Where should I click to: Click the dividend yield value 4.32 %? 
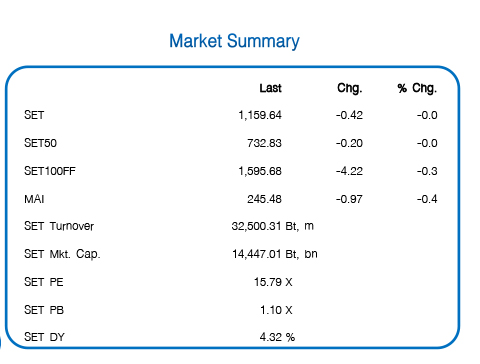[277, 337]
